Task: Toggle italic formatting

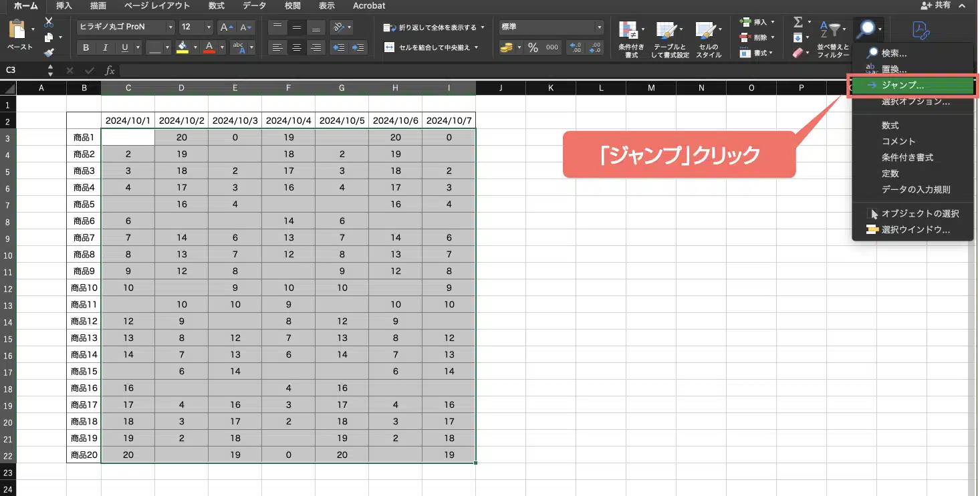Action: (x=105, y=47)
